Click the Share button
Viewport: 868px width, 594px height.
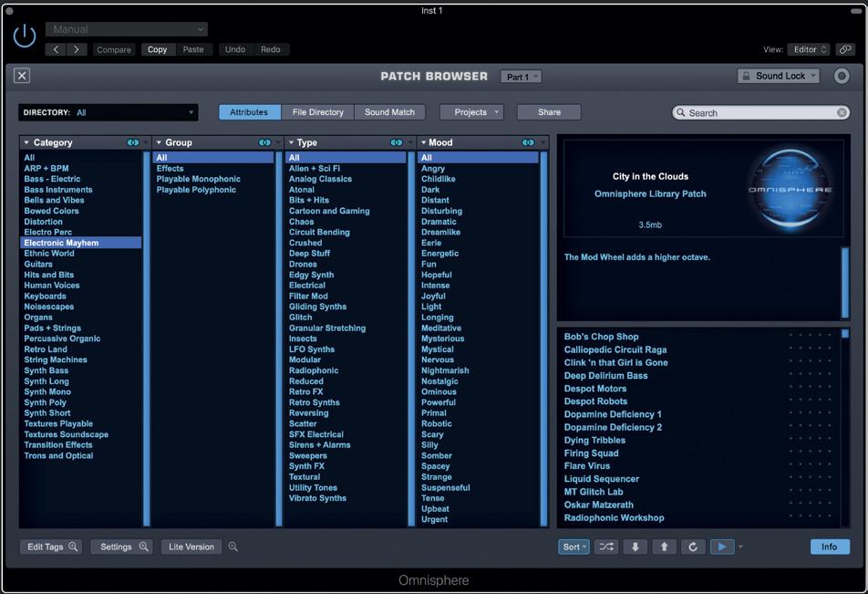click(549, 112)
